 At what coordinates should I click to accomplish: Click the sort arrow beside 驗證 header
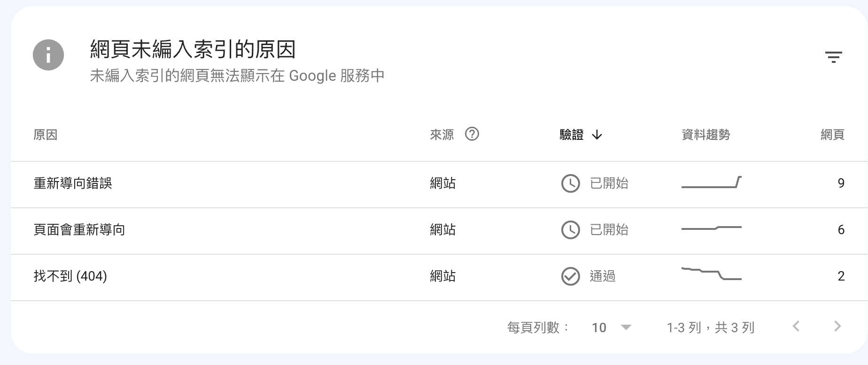click(597, 135)
